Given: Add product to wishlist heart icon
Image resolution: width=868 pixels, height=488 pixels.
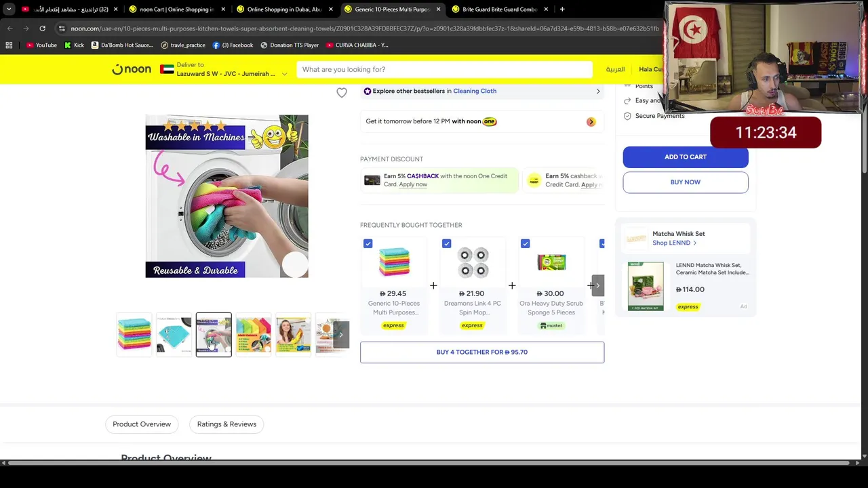Looking at the screenshot, I should [x=342, y=93].
